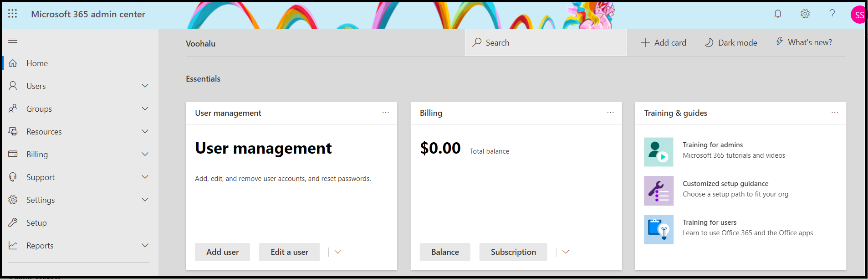Viewport: 868px width, 279px height.
Task: Click the Subscription button
Action: coord(513,252)
